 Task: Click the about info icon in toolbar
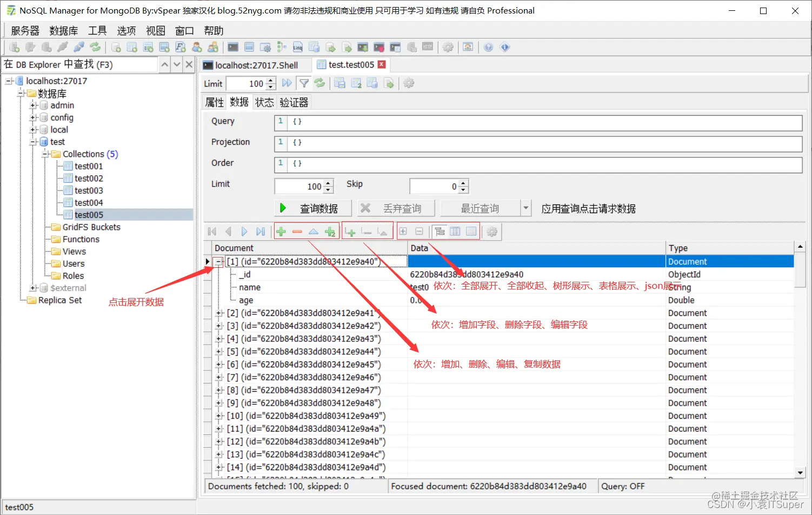click(505, 47)
